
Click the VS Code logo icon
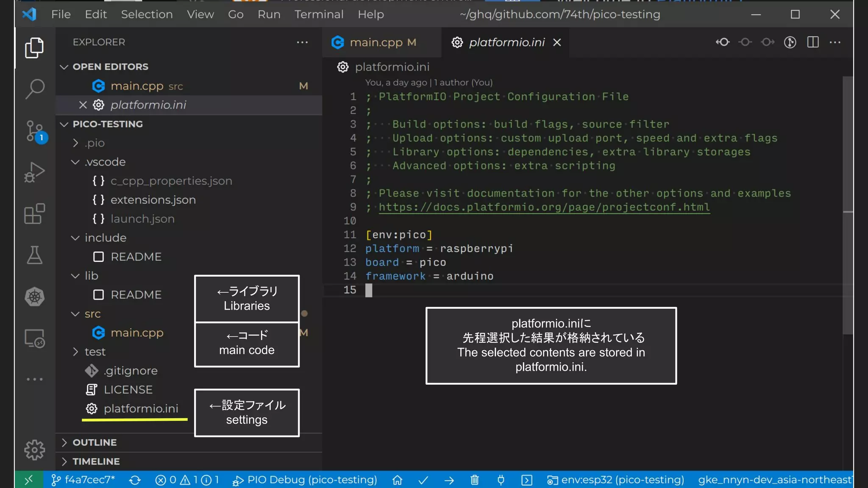tap(29, 14)
